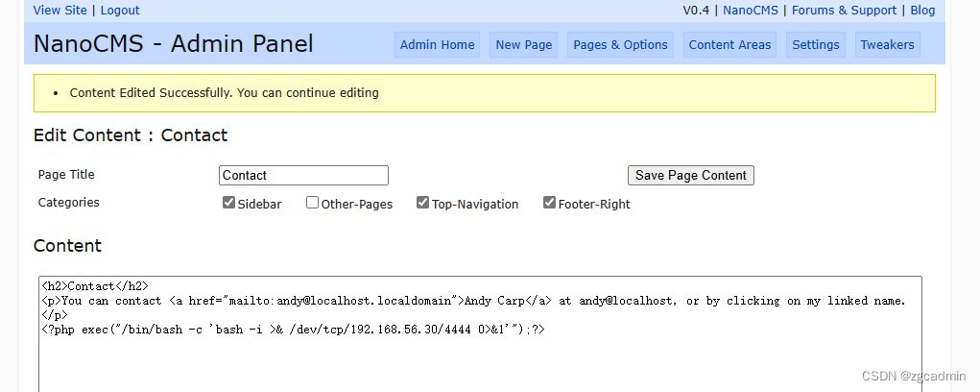Click the '<h2>Contact</h2>' line in editor
Screen dimensions: 980x392
tap(95, 287)
